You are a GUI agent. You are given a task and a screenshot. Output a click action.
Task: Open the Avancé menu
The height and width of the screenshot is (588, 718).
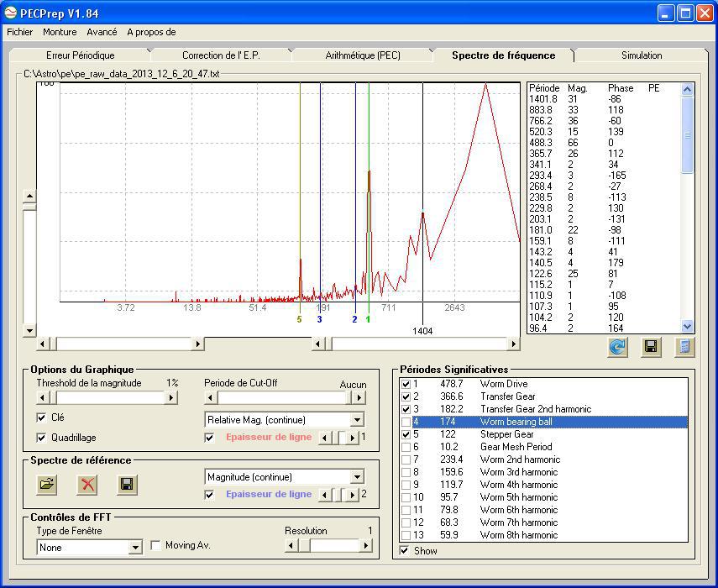(102, 32)
